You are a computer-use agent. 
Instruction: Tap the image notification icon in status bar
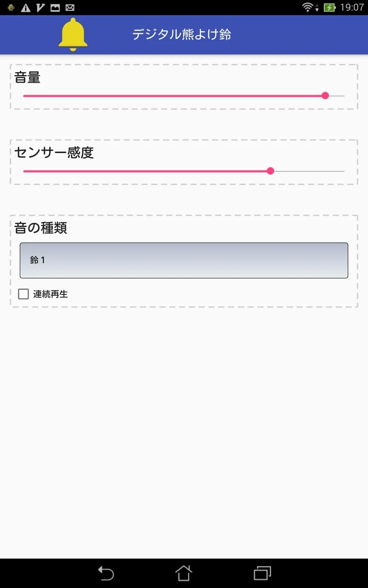55,8
